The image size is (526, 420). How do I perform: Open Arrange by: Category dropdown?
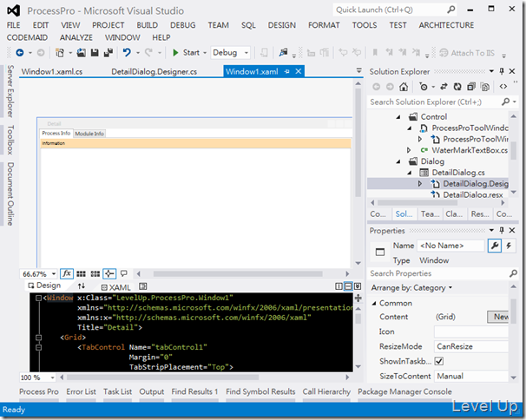[411, 288]
